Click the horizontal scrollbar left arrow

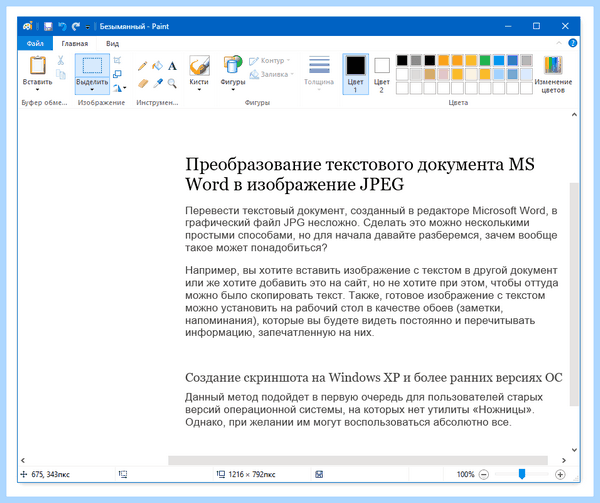(23, 460)
